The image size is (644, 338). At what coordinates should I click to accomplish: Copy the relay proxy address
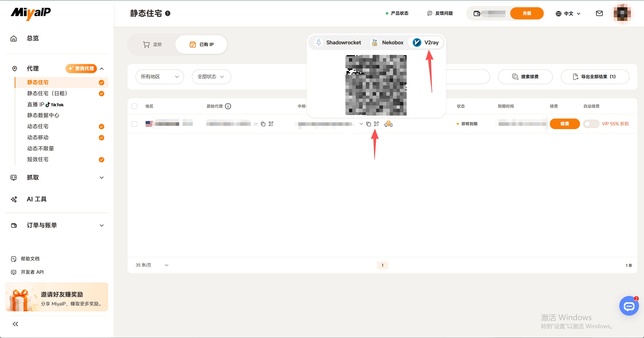pos(368,124)
